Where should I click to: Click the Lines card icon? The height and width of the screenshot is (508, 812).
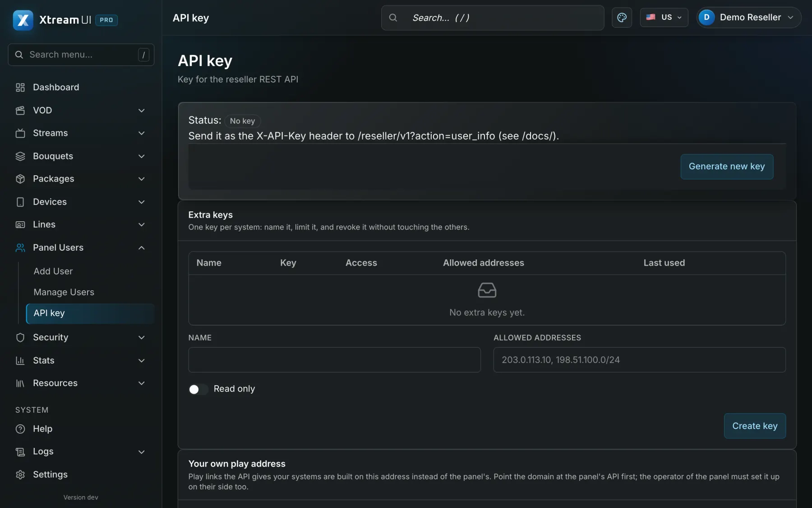coord(20,224)
